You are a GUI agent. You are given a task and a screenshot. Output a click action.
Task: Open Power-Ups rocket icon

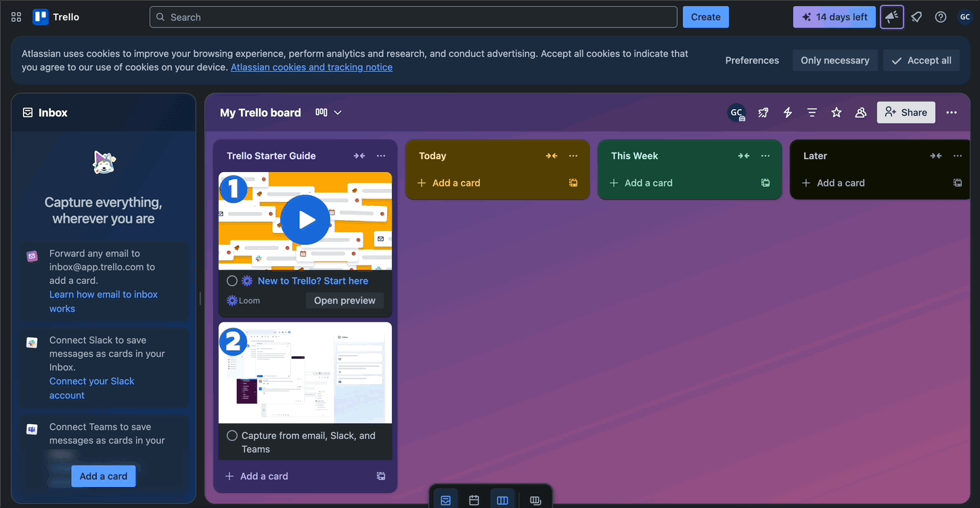coord(763,112)
